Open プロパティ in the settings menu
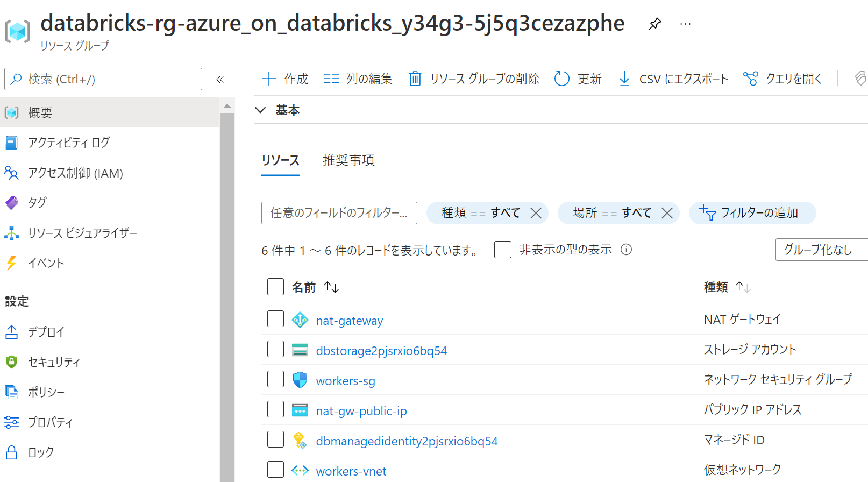This screenshot has width=868, height=482. pyautogui.click(x=110, y=422)
